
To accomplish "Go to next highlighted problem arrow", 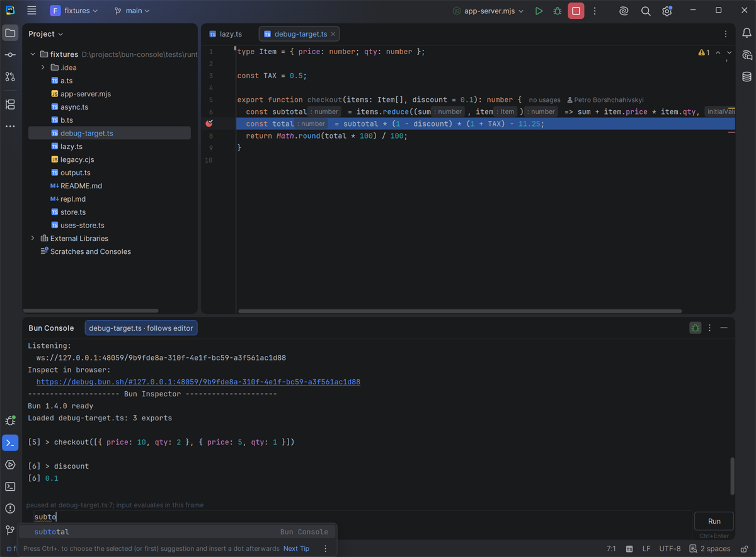I will point(730,53).
